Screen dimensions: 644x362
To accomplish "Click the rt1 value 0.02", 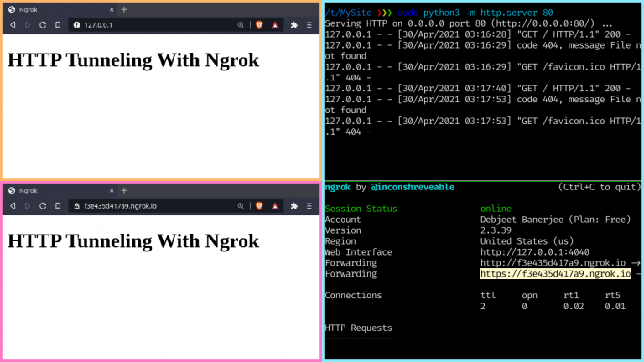I will tap(574, 306).
